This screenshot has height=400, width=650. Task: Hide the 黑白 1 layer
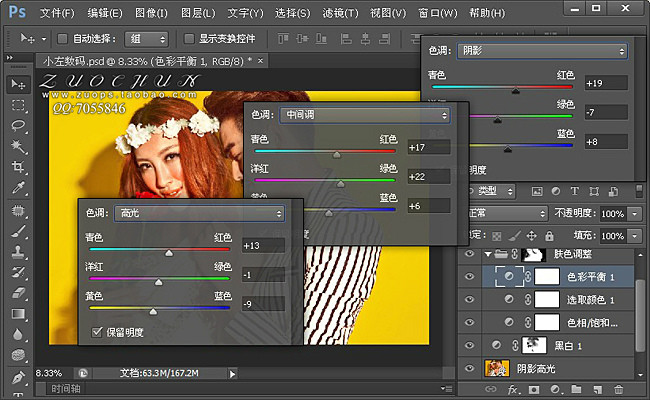[469, 345]
